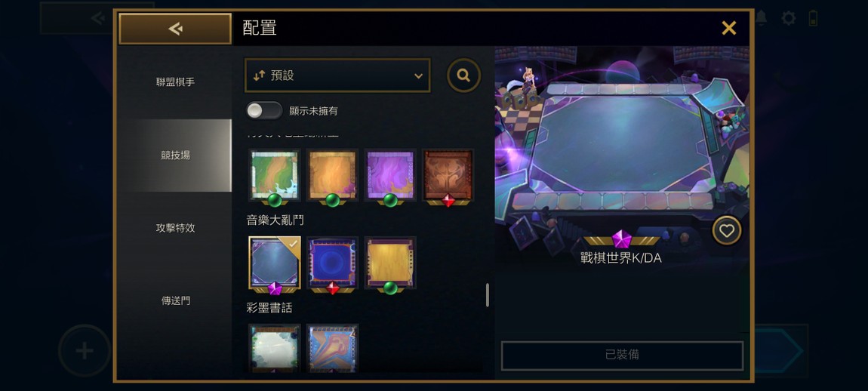Click the notification bell icon
This screenshot has width=868, height=391.
point(761,17)
